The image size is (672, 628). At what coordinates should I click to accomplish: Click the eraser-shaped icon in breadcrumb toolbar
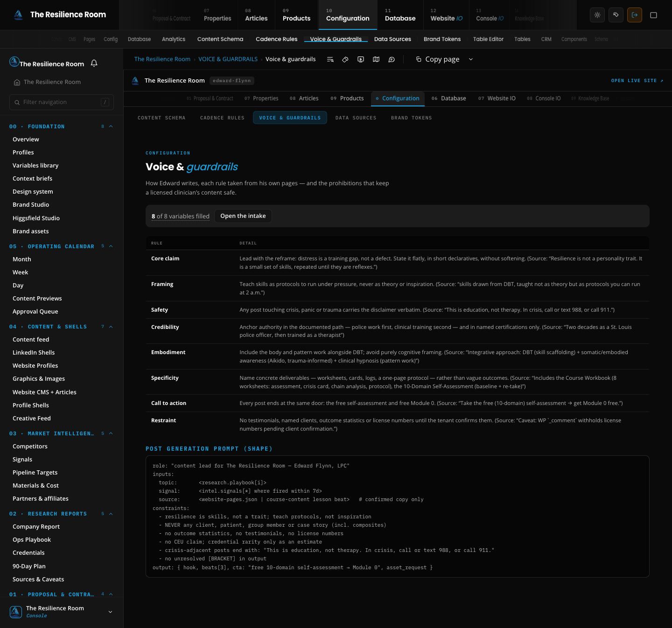pyautogui.click(x=345, y=59)
